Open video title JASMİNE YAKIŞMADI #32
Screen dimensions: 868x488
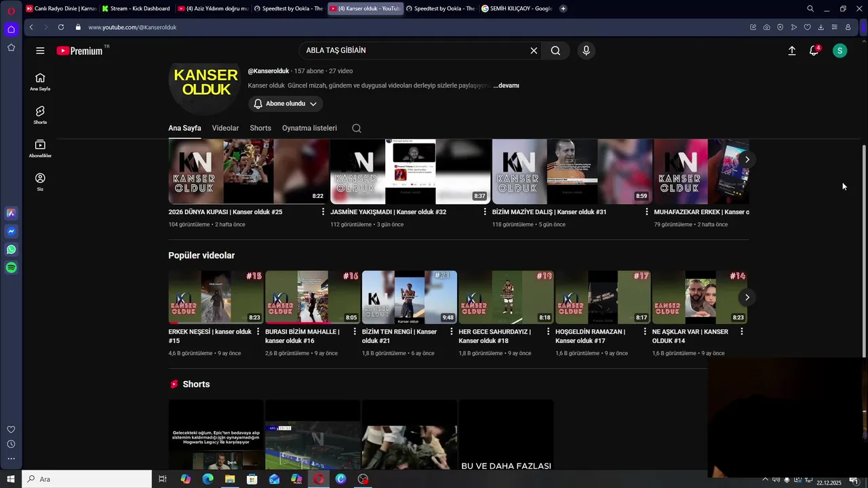click(388, 212)
